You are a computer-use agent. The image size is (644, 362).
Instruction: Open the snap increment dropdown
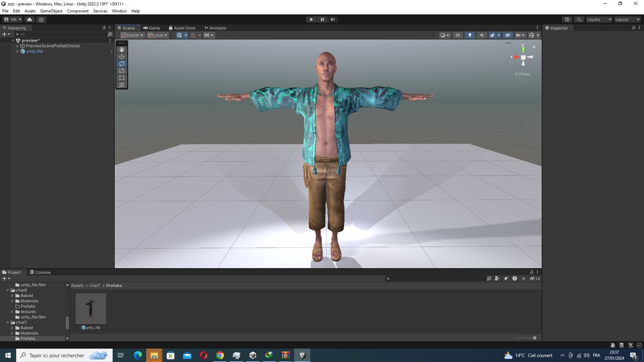click(209, 35)
